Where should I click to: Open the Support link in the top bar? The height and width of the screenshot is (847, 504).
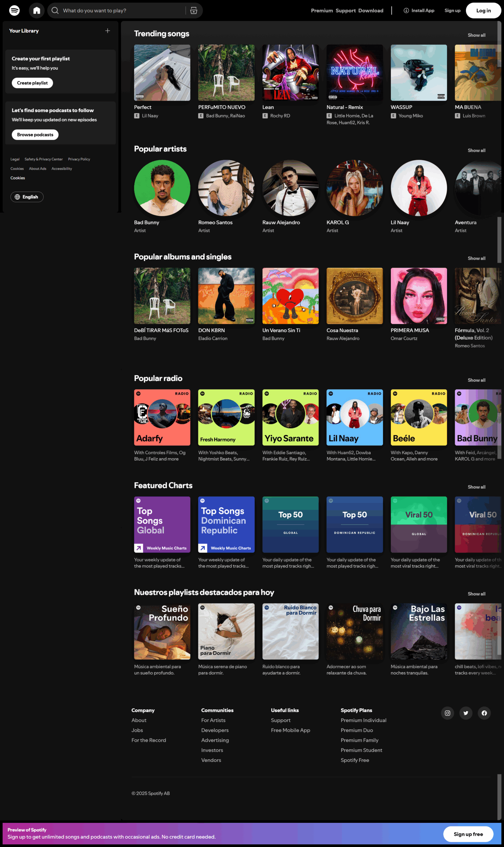(x=345, y=11)
